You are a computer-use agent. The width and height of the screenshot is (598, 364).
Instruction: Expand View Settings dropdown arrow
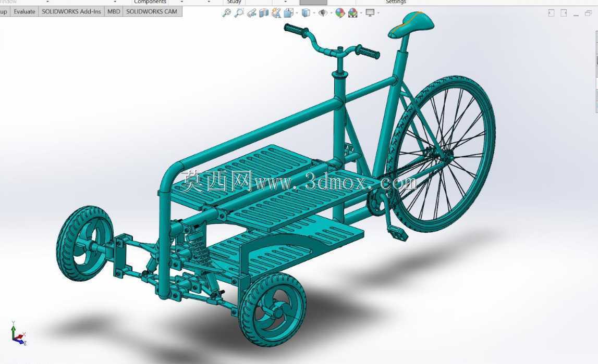379,13
